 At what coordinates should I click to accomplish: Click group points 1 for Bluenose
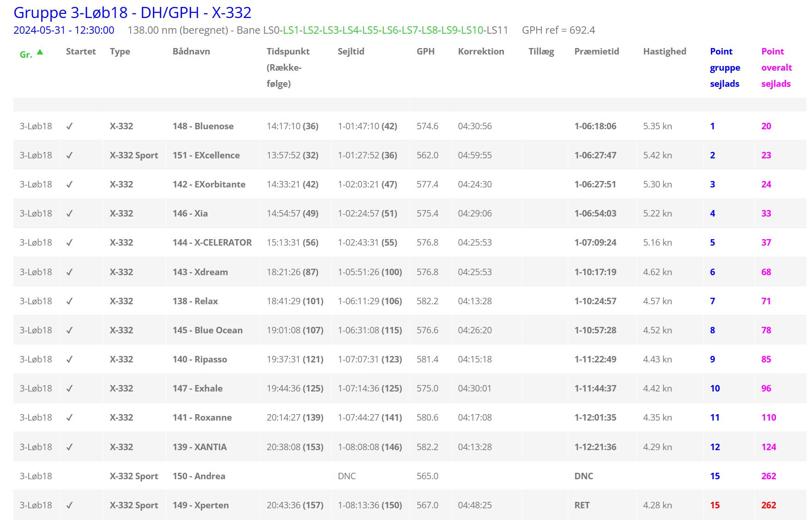tap(712, 126)
